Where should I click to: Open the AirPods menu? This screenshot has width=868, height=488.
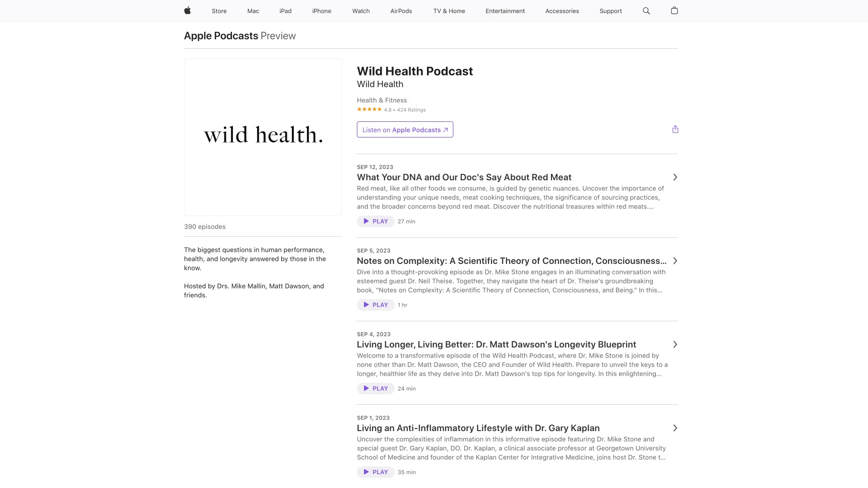[401, 11]
